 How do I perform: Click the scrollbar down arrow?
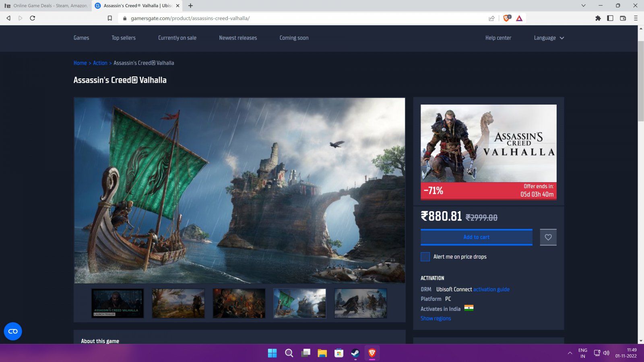point(641,341)
